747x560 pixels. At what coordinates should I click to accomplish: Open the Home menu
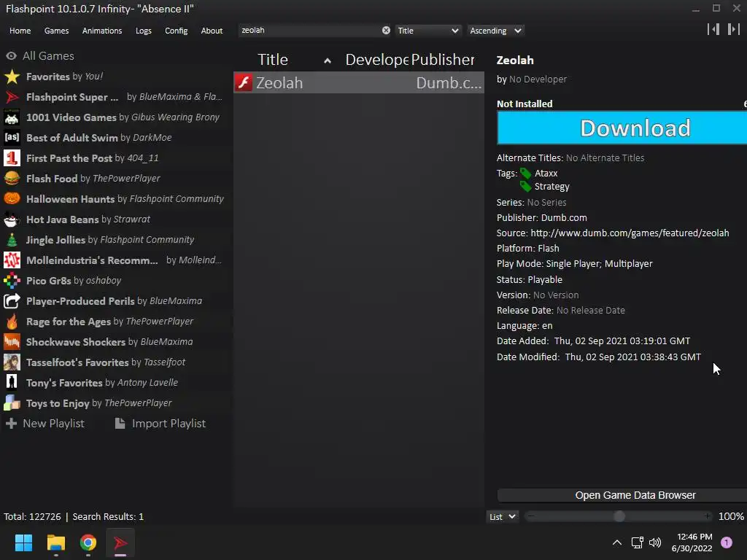[x=20, y=31]
